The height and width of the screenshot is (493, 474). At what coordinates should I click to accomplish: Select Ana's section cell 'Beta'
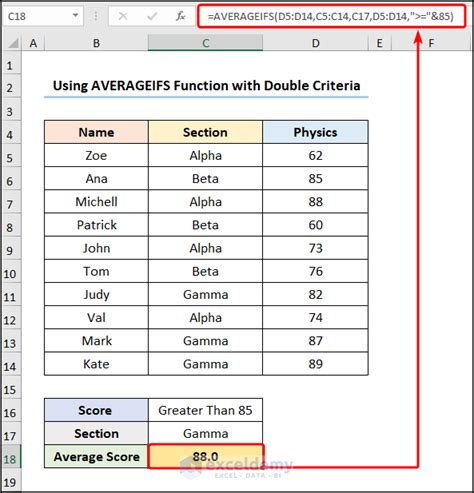point(205,179)
